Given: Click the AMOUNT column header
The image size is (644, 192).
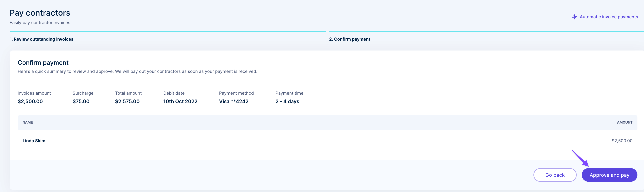Looking at the screenshot, I should tap(625, 122).
